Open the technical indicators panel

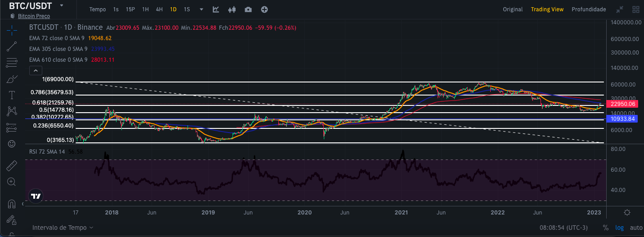pyautogui.click(x=216, y=9)
